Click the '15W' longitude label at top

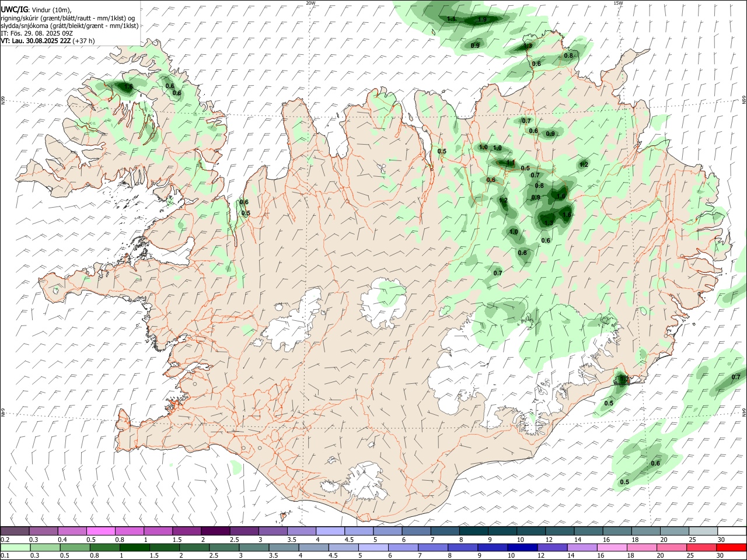pyautogui.click(x=618, y=3)
